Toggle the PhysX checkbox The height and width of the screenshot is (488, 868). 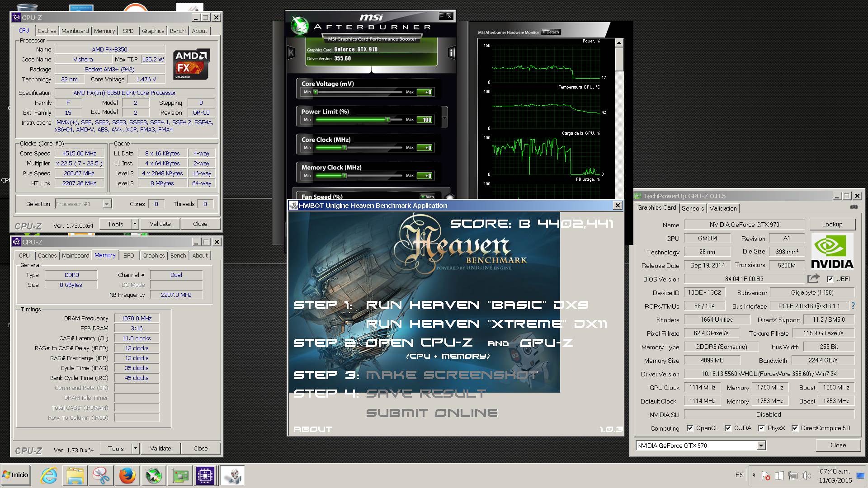click(x=761, y=428)
